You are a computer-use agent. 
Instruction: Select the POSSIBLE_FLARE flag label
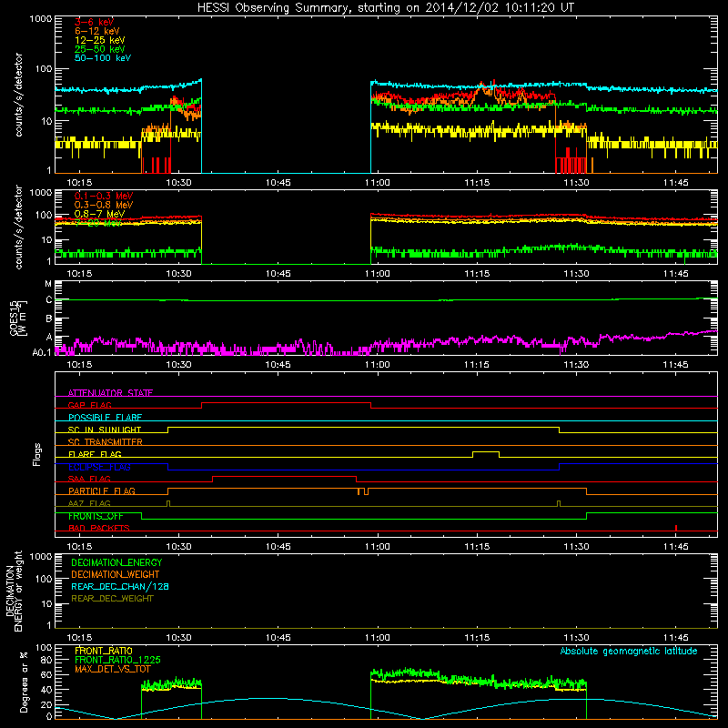click(x=105, y=418)
